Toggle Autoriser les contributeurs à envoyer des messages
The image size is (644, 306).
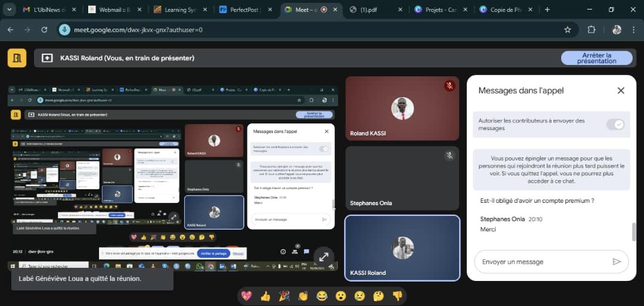click(615, 125)
